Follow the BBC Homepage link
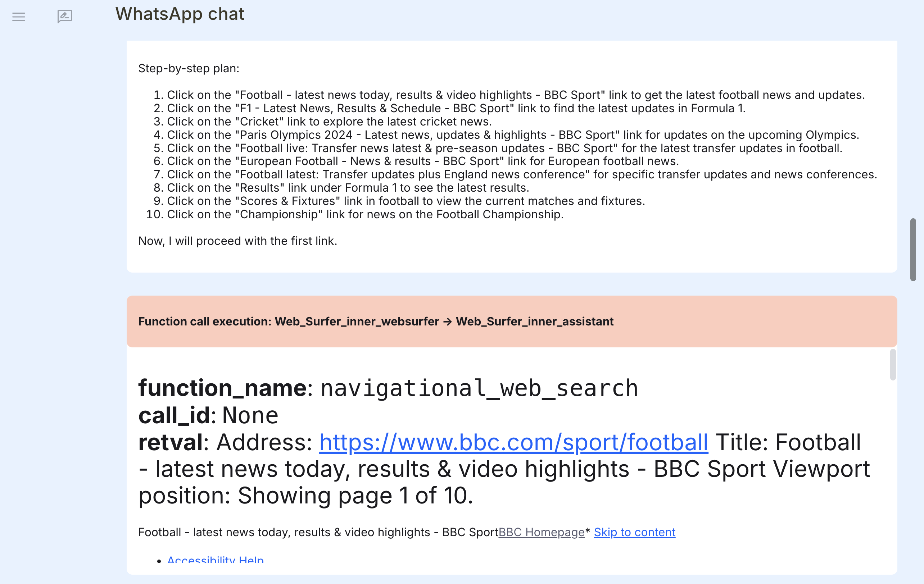The height and width of the screenshot is (584, 924). point(541,532)
